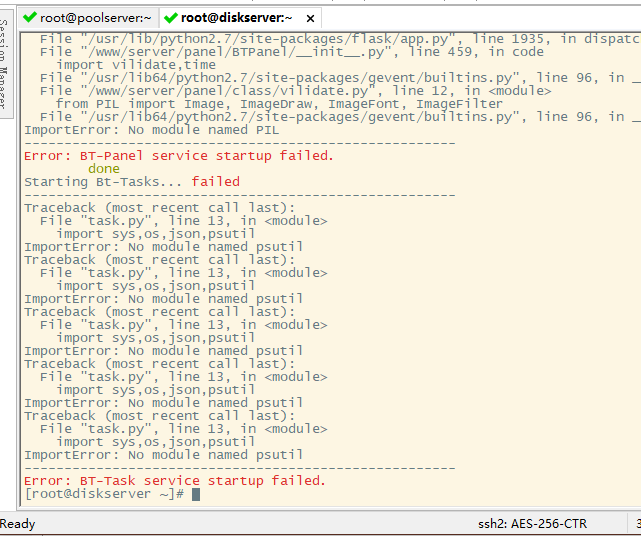Click the yellow 'done' text

(x=104, y=168)
